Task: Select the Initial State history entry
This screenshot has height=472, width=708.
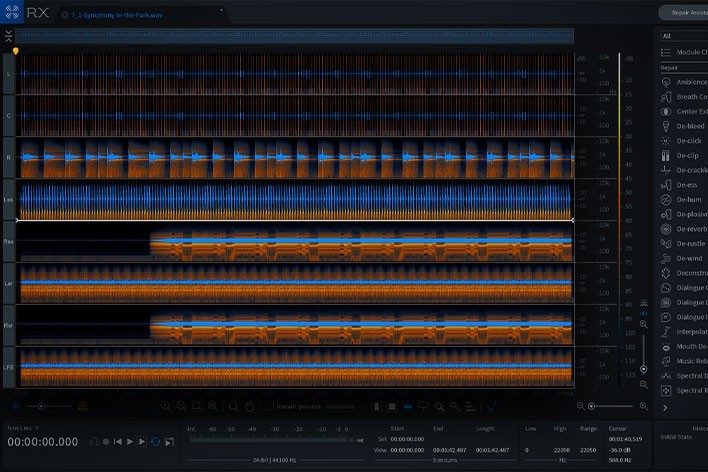Action: coord(676,437)
